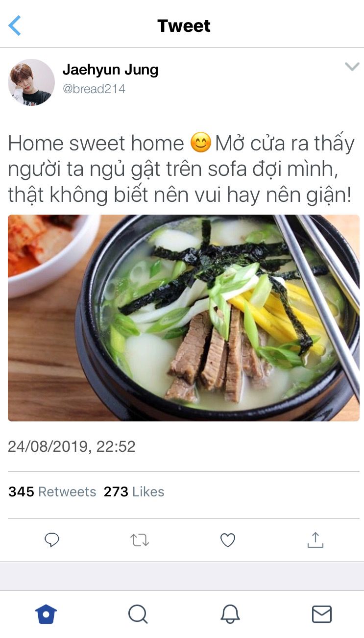Screen dimensions: 364x638
Task: Tap the tweet text starting Home sweet home
Action: click(181, 169)
